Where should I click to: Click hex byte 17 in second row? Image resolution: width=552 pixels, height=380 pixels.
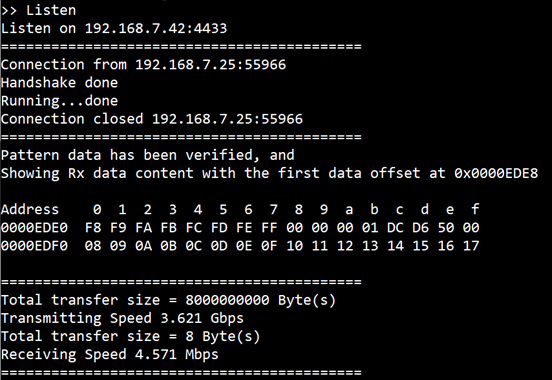click(471, 246)
